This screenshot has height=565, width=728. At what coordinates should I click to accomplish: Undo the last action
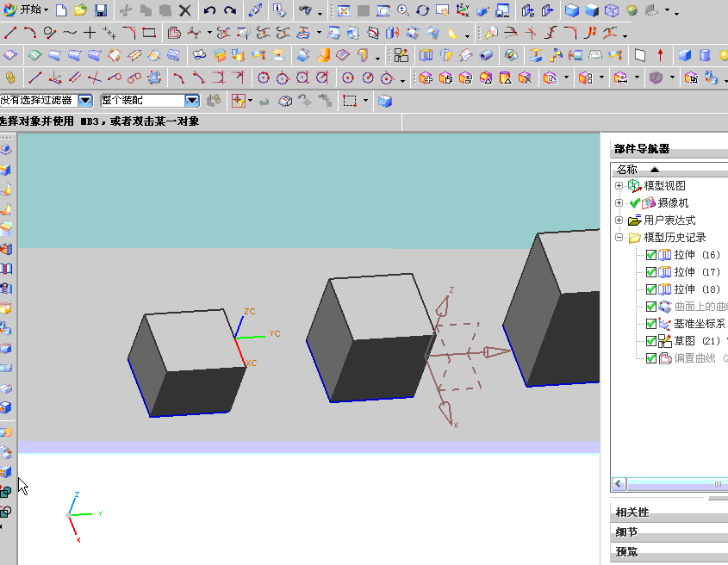click(209, 9)
